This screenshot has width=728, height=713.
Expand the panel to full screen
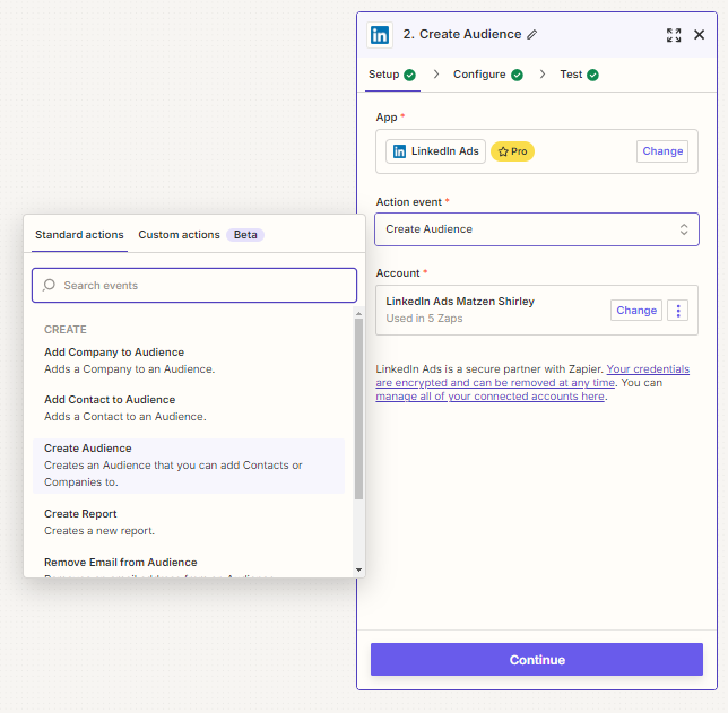coord(674,35)
